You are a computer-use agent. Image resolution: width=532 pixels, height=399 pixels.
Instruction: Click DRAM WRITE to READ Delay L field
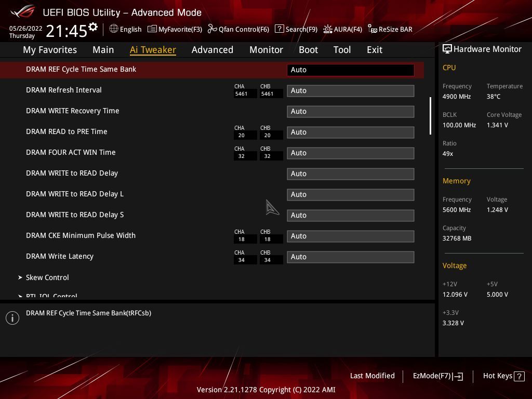(x=351, y=194)
